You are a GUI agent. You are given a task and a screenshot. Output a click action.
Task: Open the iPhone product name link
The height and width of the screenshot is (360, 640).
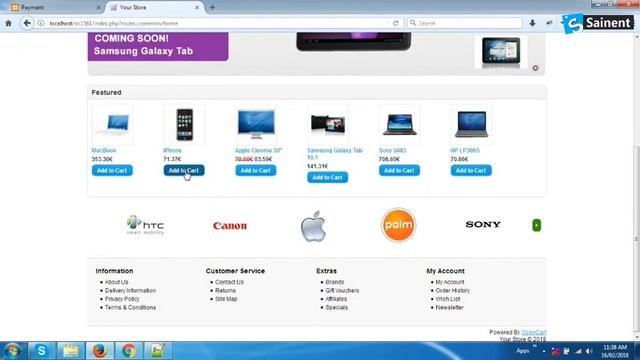(173, 150)
